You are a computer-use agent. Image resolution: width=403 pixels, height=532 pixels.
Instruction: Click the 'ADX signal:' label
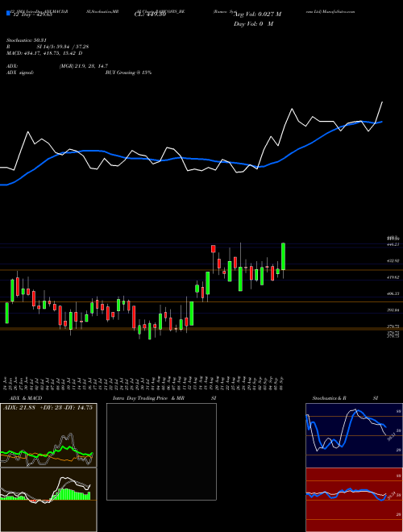click(20, 73)
